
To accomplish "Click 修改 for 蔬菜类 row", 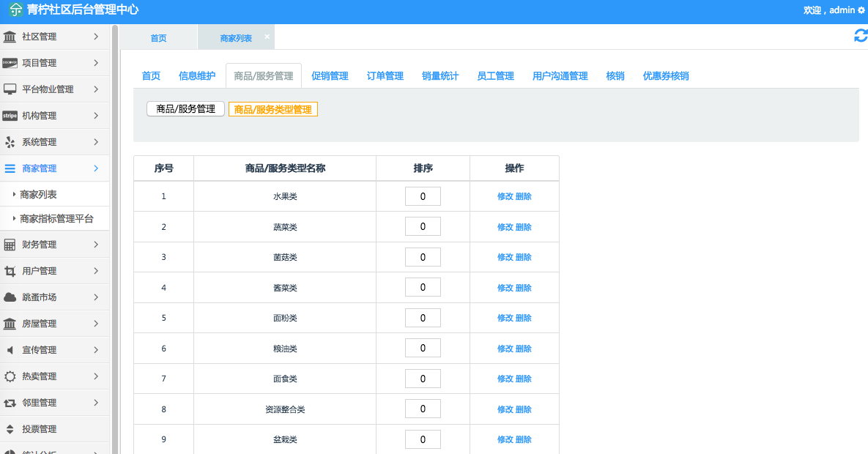I will (x=505, y=227).
